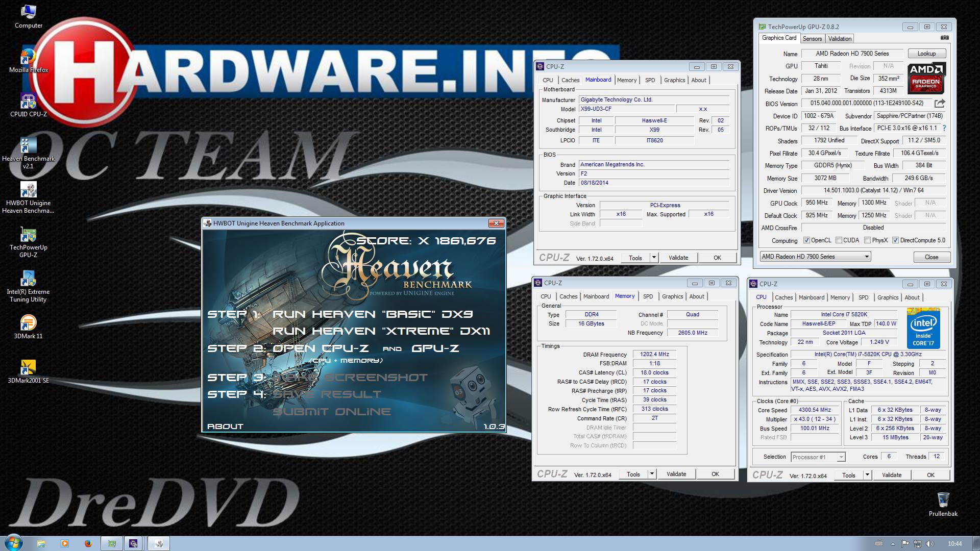Open the Mainboard tab in the CPU-Z CPU window

pyautogui.click(x=812, y=297)
